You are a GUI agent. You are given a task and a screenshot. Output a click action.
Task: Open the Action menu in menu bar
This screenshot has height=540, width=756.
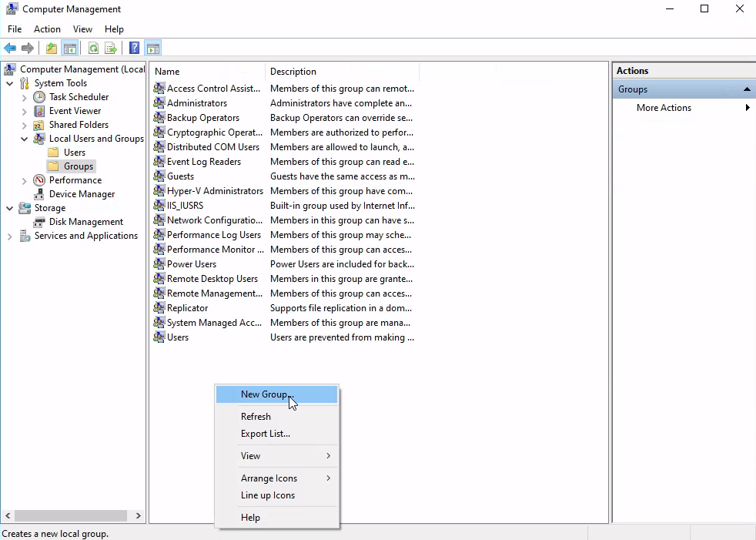click(x=47, y=29)
